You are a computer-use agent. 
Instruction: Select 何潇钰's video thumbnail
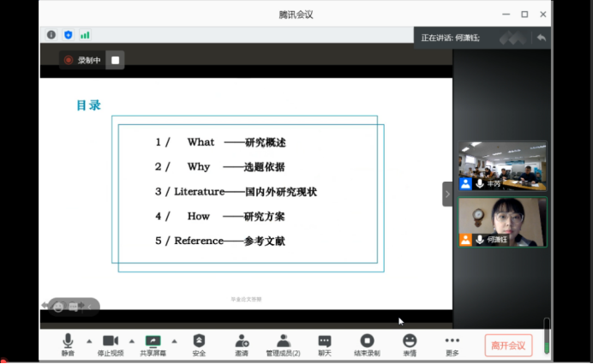pos(502,222)
